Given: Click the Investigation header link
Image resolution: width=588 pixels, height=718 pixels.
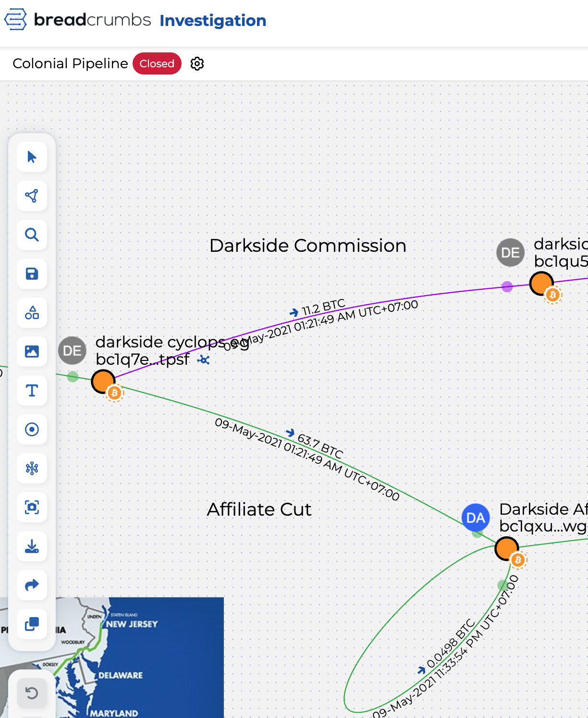Looking at the screenshot, I should (213, 20).
